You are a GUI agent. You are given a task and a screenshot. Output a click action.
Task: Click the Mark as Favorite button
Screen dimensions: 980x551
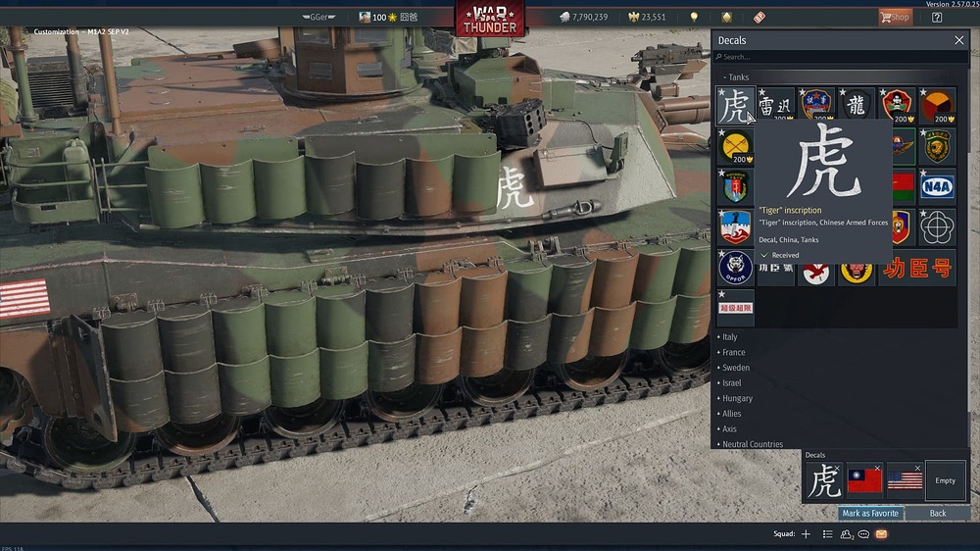[870, 513]
